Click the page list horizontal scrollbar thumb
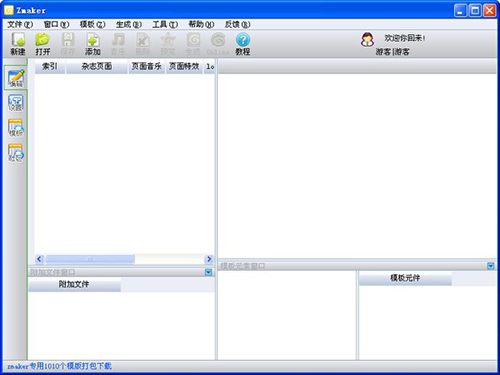 90,259
